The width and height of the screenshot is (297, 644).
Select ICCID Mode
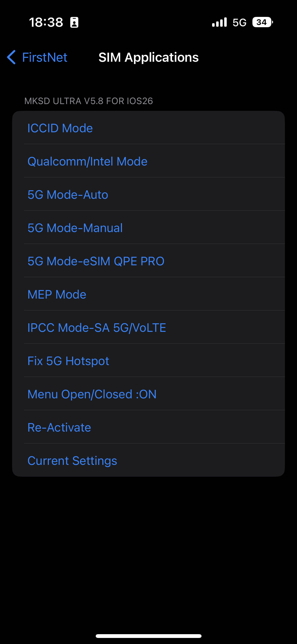60,128
